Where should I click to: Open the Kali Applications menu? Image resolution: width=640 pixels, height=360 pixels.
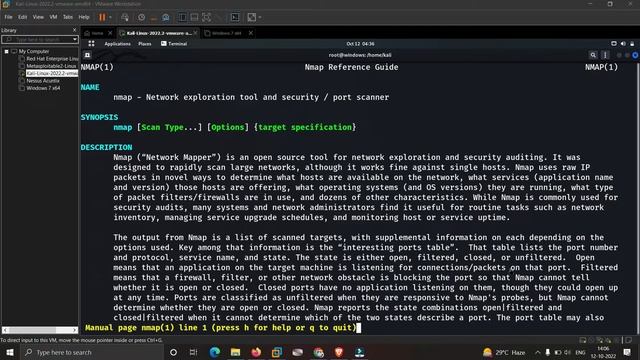click(118, 44)
